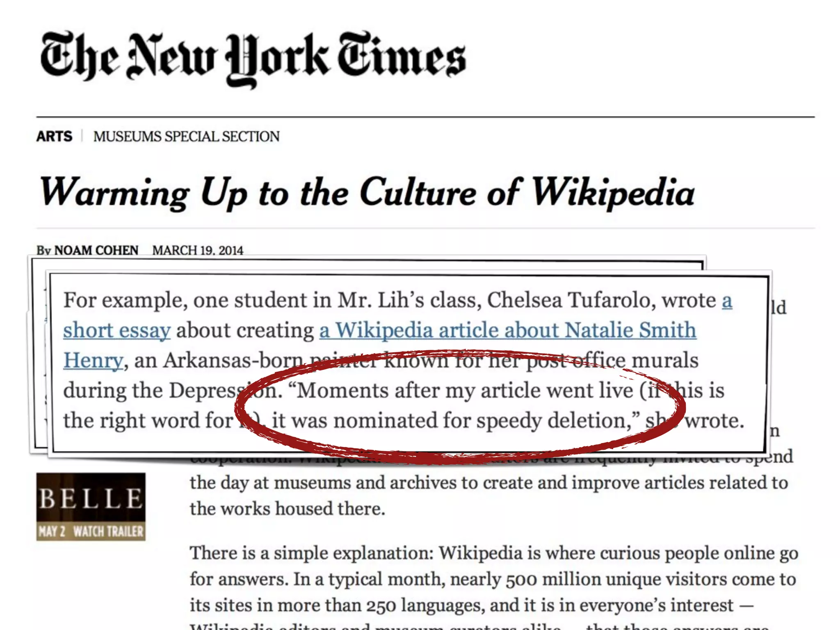Open the ARTS section link
This screenshot has width=840, height=630.
point(54,136)
